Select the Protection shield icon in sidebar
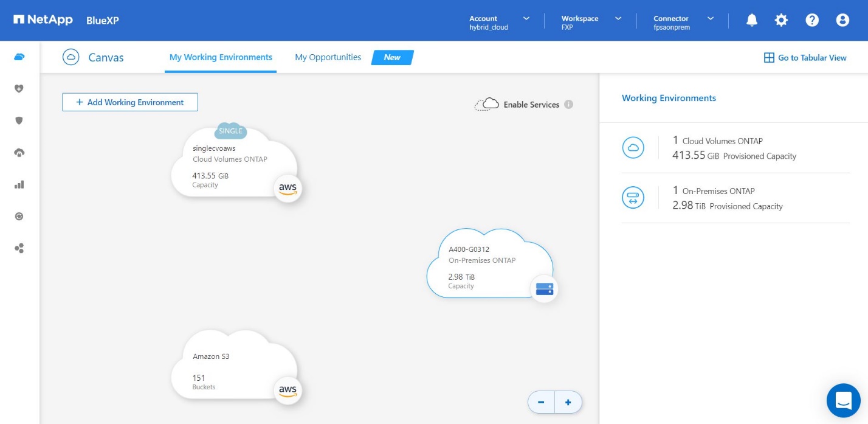868x424 pixels. point(19,120)
